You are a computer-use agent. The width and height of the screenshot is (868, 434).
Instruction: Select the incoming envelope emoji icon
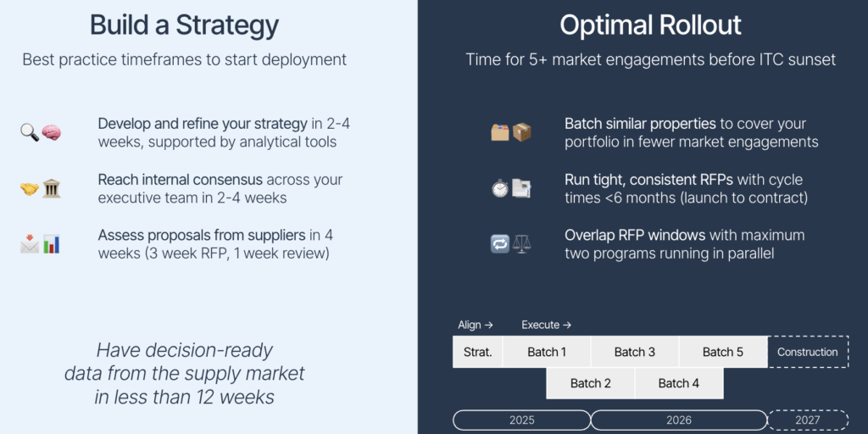coord(30,244)
